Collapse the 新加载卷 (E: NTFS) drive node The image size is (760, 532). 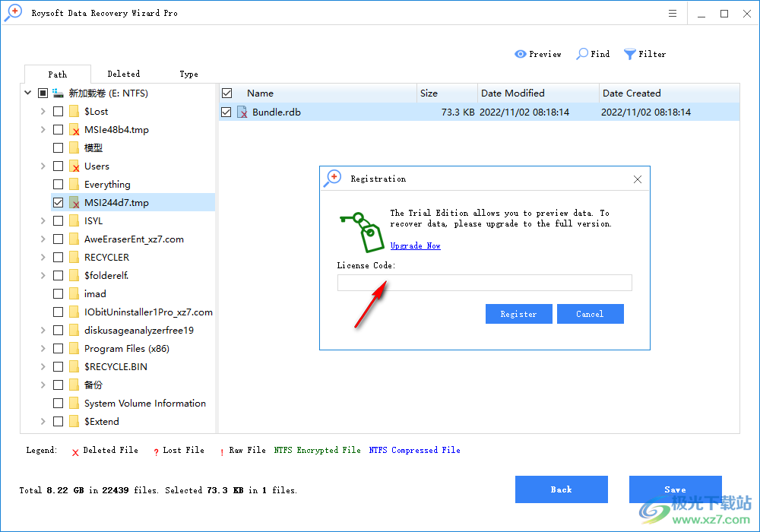coord(27,93)
